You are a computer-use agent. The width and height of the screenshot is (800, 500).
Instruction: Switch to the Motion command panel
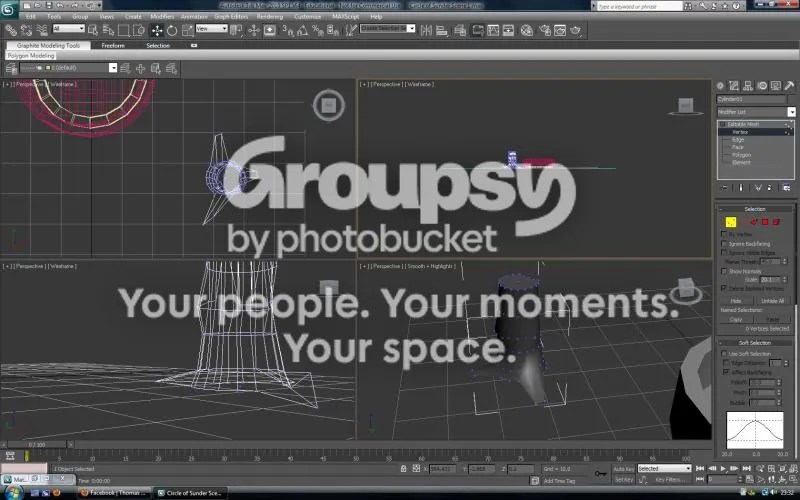point(762,86)
